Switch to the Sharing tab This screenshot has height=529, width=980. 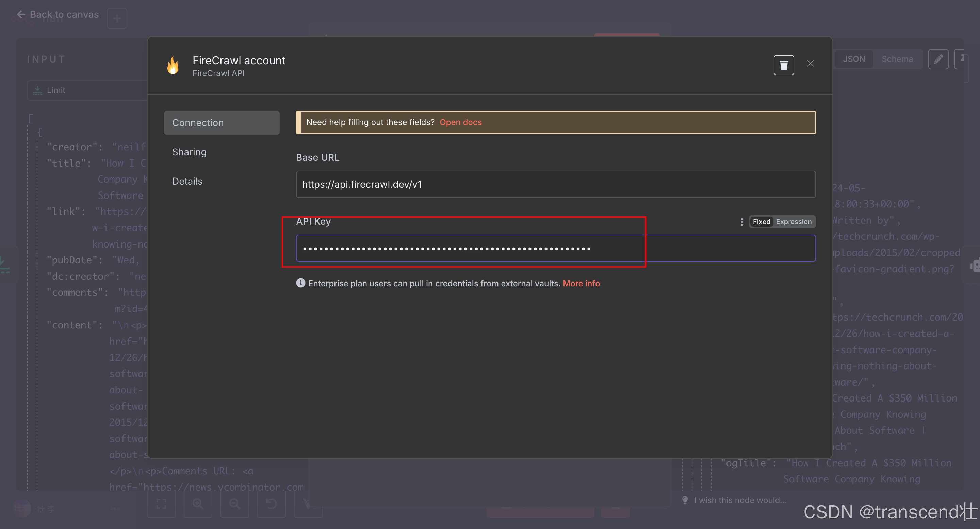click(x=189, y=152)
